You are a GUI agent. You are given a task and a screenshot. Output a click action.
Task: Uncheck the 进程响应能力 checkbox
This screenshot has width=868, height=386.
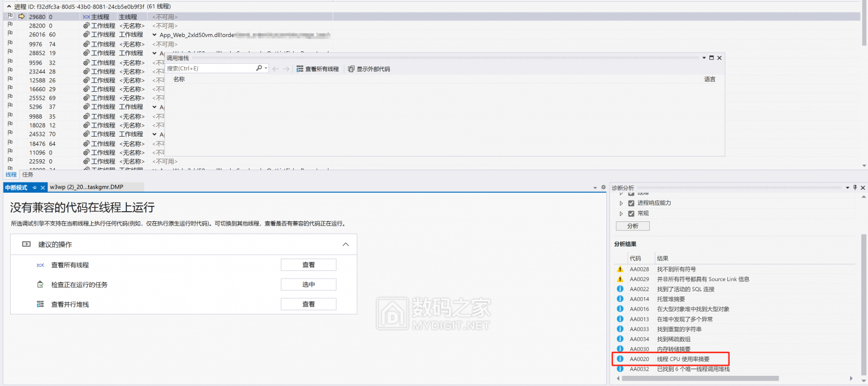(x=631, y=203)
